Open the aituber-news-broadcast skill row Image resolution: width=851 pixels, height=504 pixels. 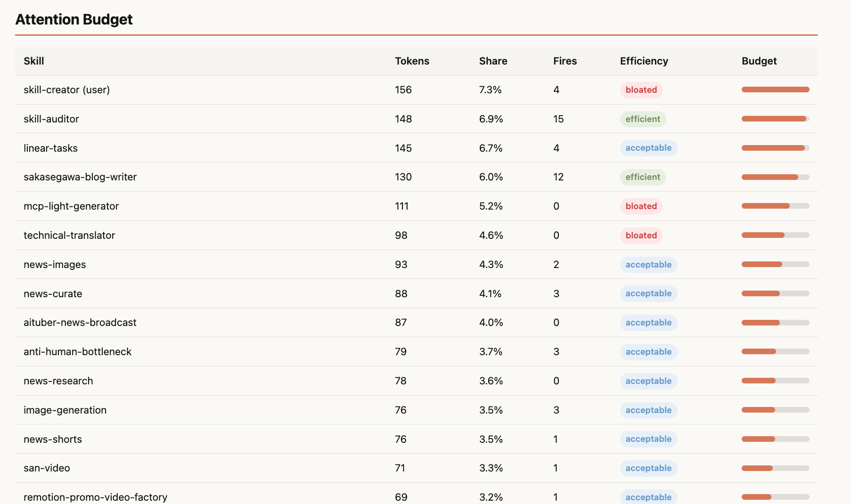(x=80, y=323)
